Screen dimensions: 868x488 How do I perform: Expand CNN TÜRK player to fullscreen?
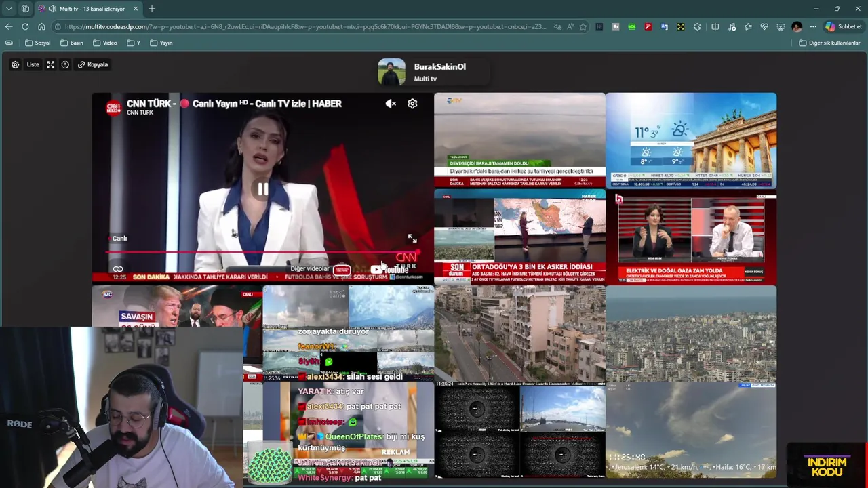412,239
